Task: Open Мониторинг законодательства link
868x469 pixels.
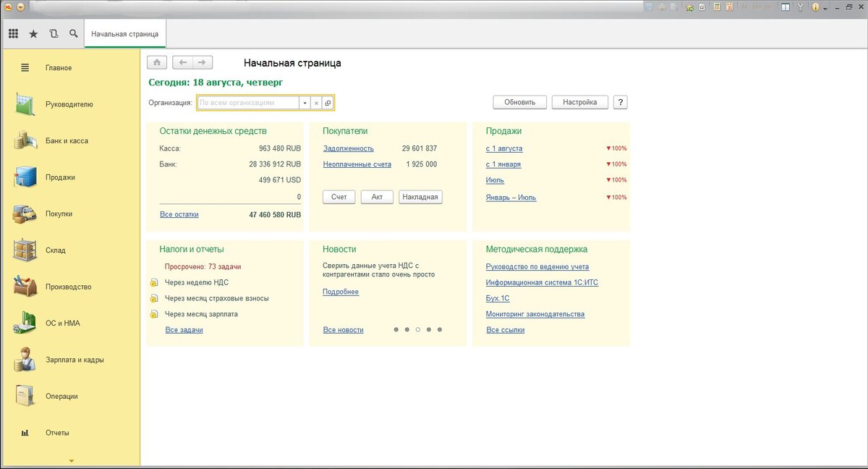Action: 535,314
